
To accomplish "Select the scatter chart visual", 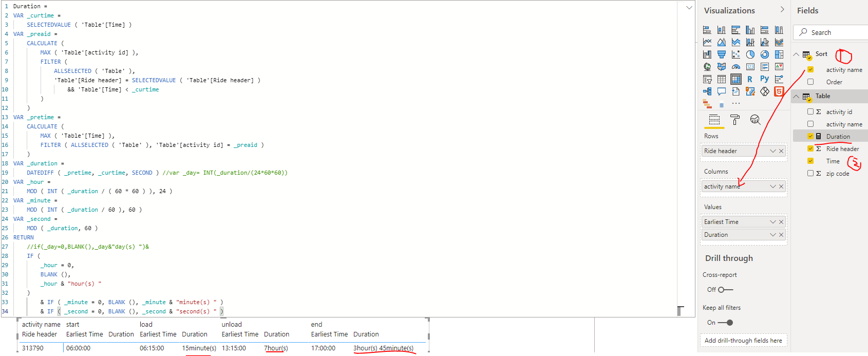I will pos(736,54).
